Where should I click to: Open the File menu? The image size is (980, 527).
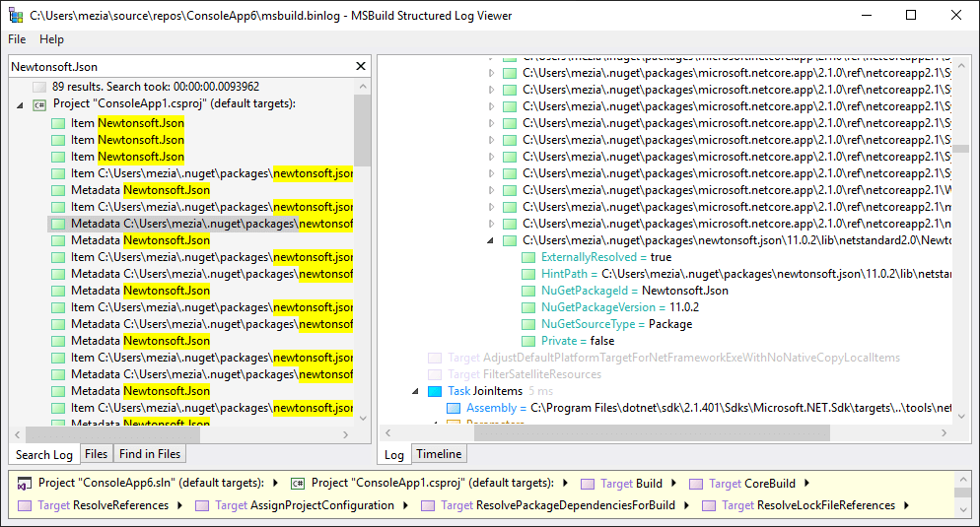[x=17, y=39]
